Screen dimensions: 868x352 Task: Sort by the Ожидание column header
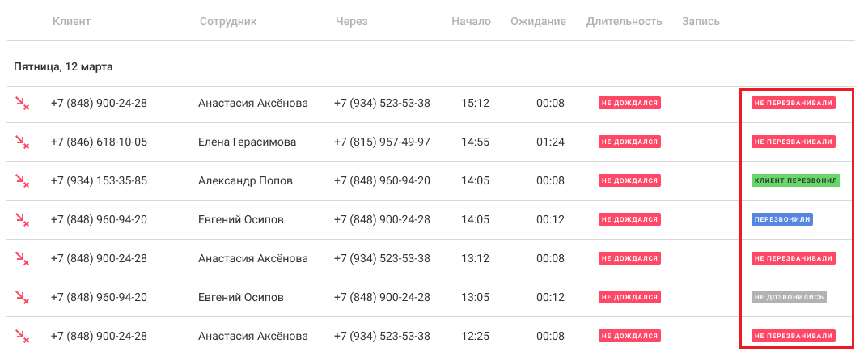click(x=538, y=22)
